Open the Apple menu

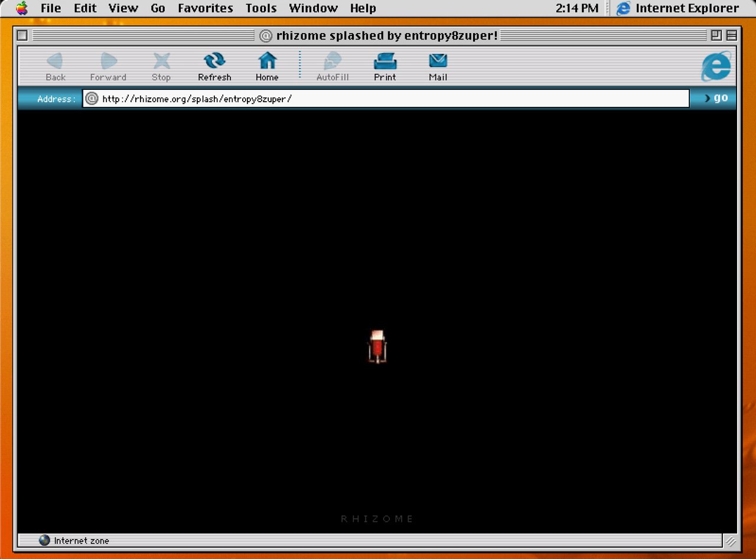pyautogui.click(x=22, y=8)
